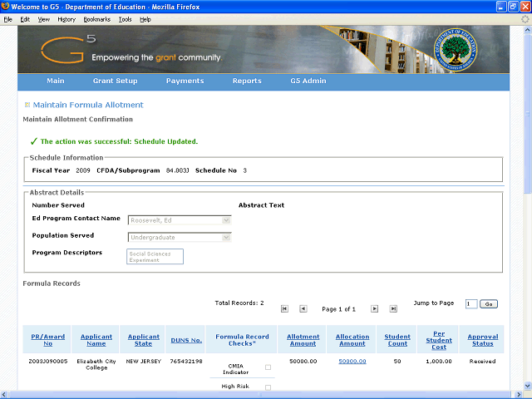
Task: Select the Payments navigation tab
Action: click(x=185, y=81)
